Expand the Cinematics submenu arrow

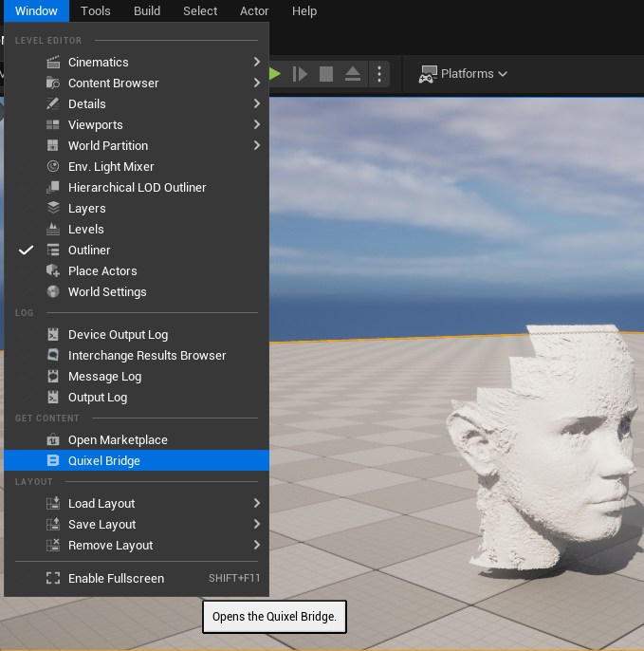pyautogui.click(x=257, y=63)
